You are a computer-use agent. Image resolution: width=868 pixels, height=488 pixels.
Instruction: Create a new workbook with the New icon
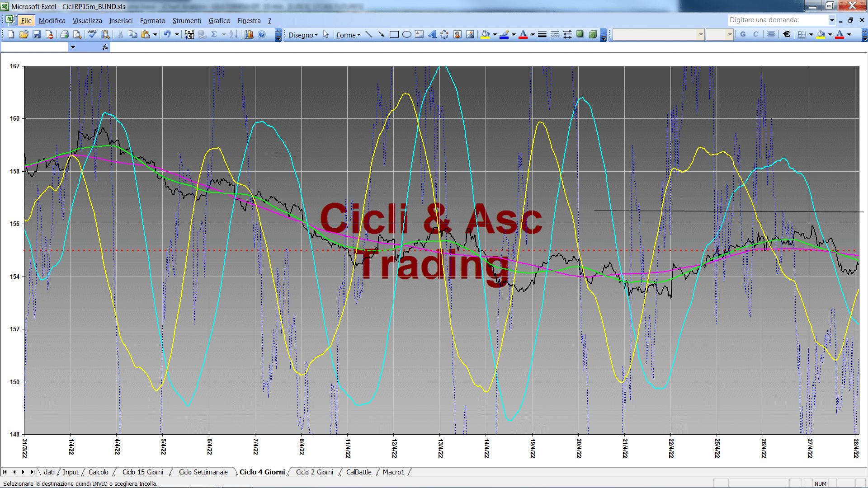[x=11, y=34]
